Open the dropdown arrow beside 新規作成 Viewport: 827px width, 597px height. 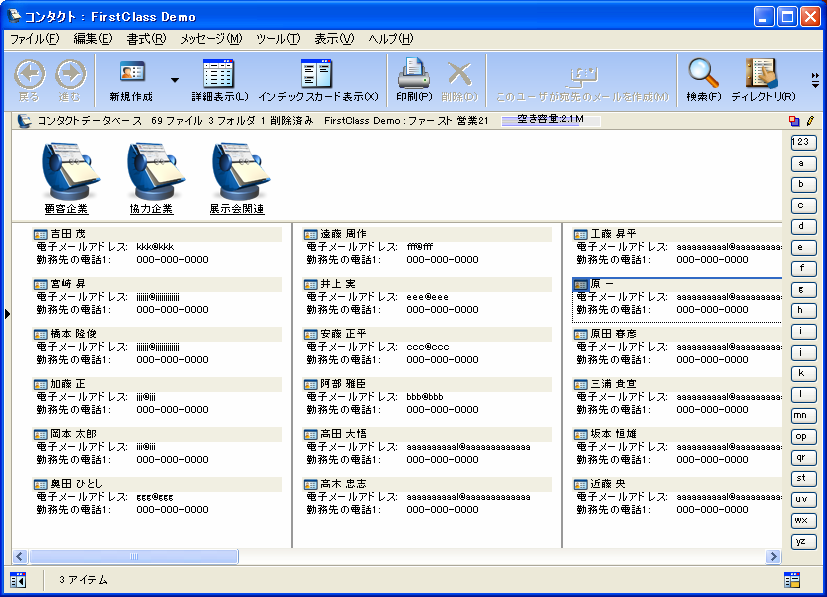pyautogui.click(x=175, y=80)
